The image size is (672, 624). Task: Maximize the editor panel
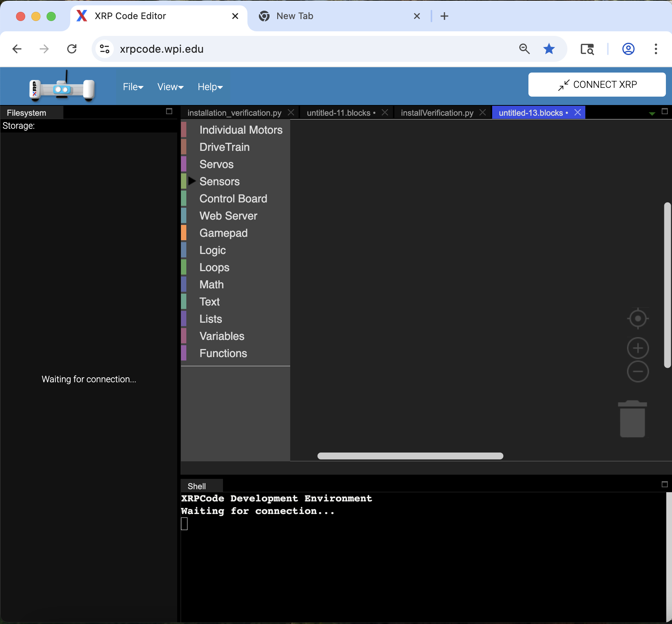pyautogui.click(x=665, y=111)
